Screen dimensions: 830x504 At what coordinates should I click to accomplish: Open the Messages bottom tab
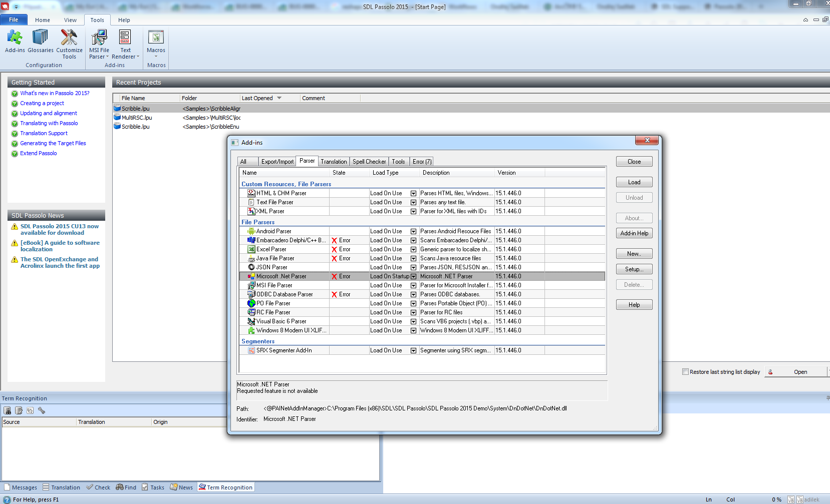pyautogui.click(x=21, y=487)
